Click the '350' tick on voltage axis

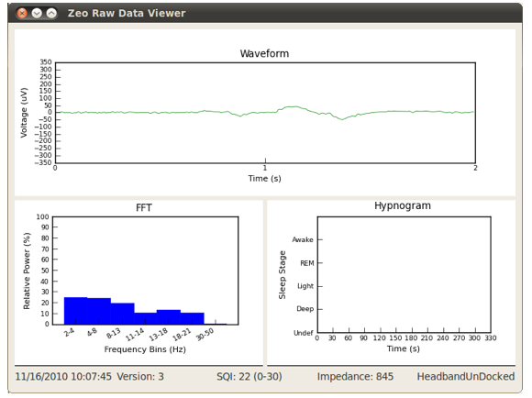(x=46, y=62)
